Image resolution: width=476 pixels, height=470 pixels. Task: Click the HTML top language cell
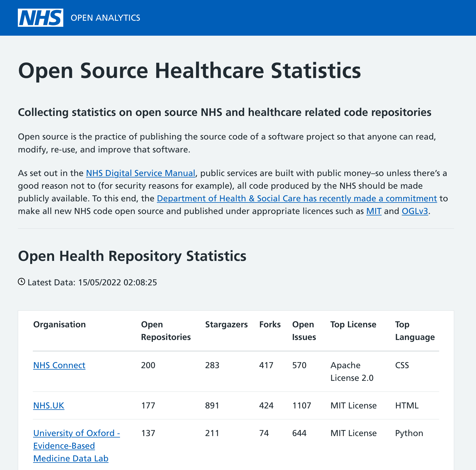[x=407, y=406]
